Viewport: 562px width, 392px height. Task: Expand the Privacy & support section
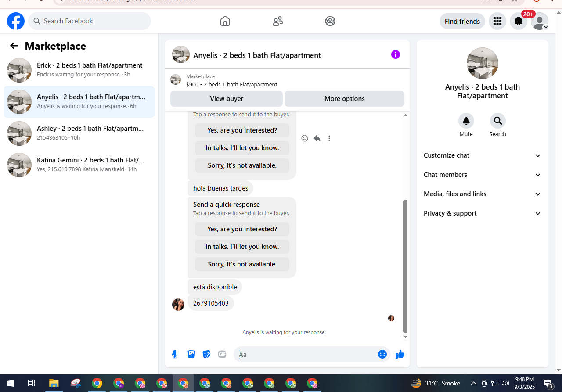tap(483, 213)
